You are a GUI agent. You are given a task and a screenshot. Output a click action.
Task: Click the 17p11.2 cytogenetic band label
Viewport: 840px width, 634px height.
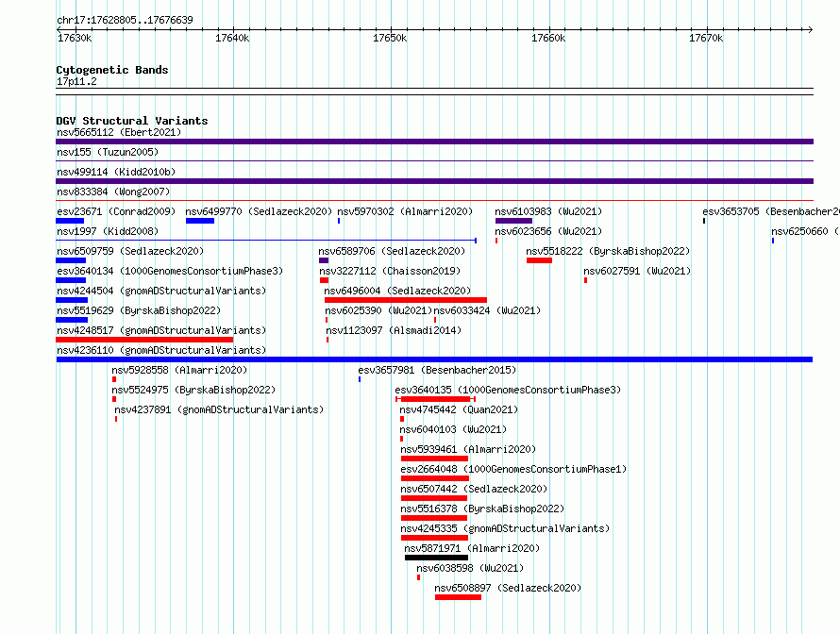(76, 81)
